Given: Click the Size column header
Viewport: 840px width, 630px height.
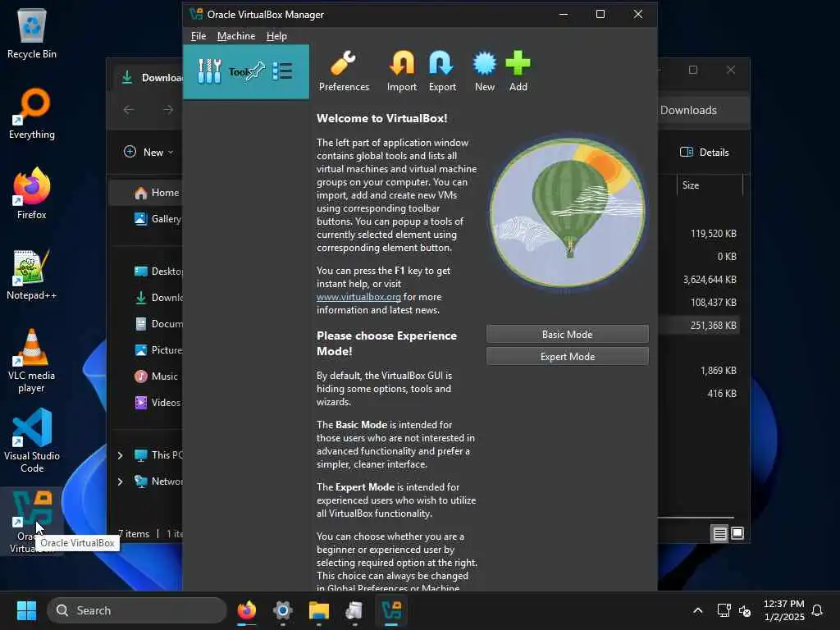Looking at the screenshot, I should click(710, 185).
